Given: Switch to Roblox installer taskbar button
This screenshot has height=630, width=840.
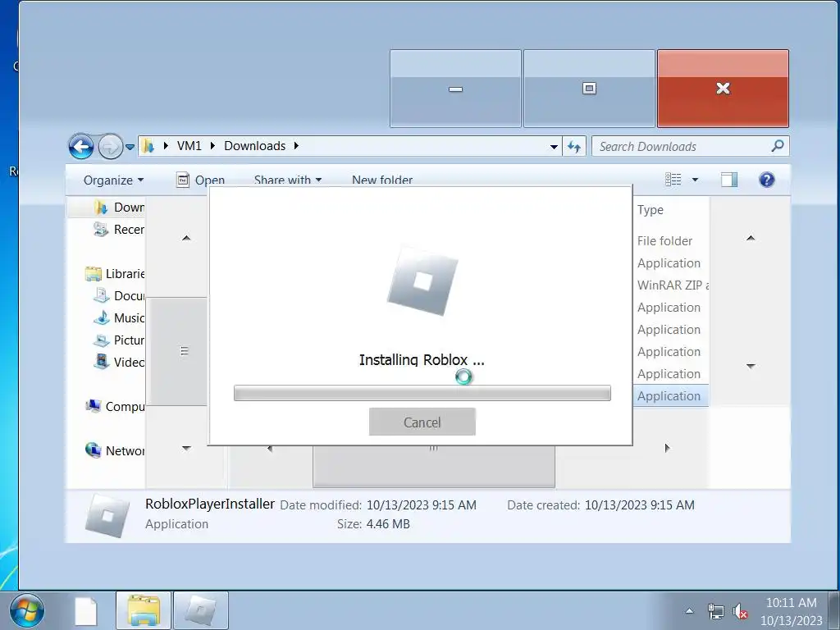Looking at the screenshot, I should tap(201, 610).
